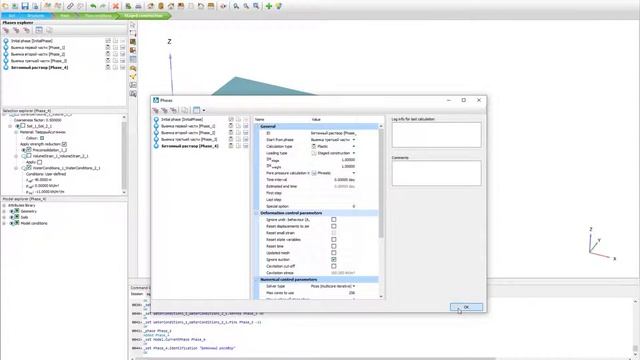Toggle Ignore undr. behaviour checkbox

pos(333,220)
